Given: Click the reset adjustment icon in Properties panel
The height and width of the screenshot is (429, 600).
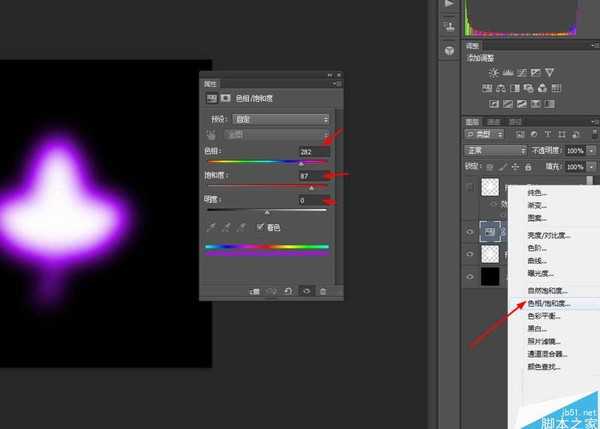Looking at the screenshot, I should point(288,290).
